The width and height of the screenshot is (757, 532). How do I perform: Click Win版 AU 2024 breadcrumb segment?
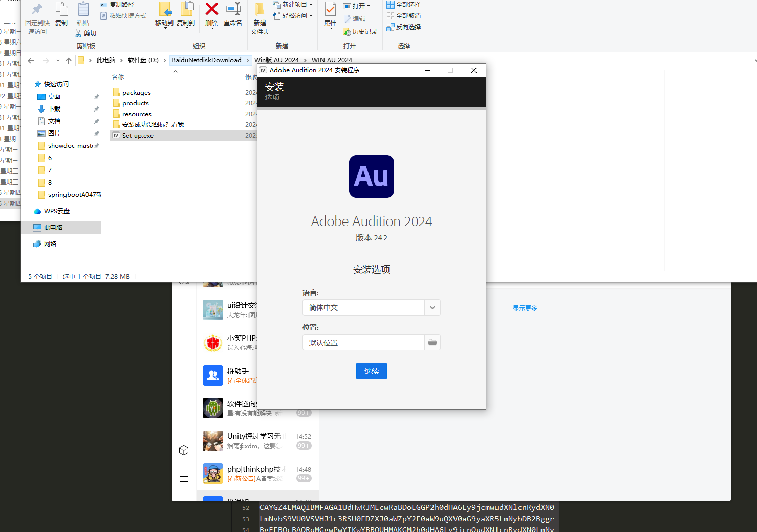point(276,60)
